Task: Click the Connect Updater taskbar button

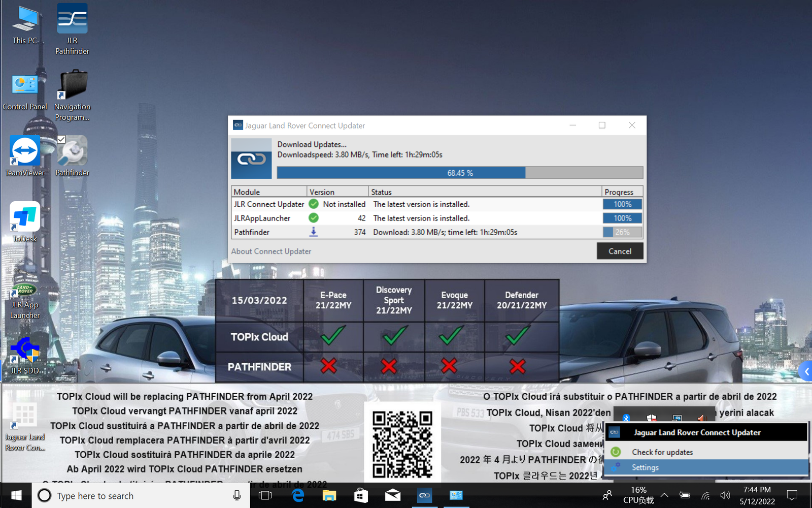Action: 424,495
